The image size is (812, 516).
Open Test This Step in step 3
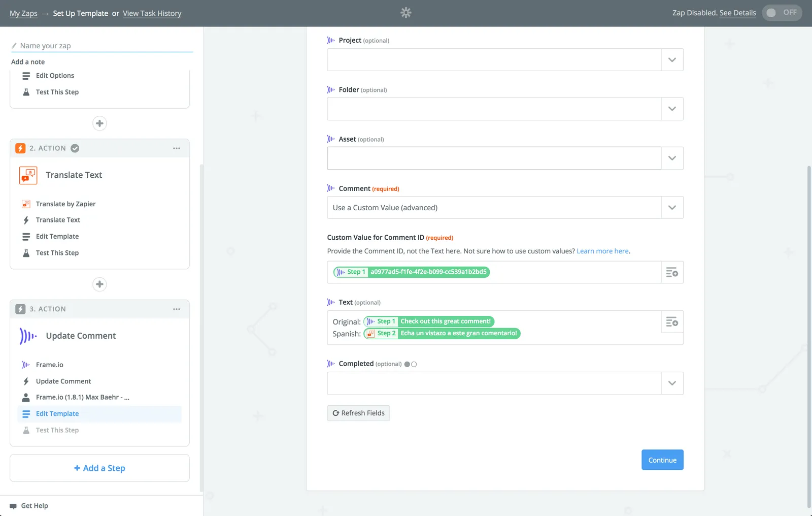57,430
